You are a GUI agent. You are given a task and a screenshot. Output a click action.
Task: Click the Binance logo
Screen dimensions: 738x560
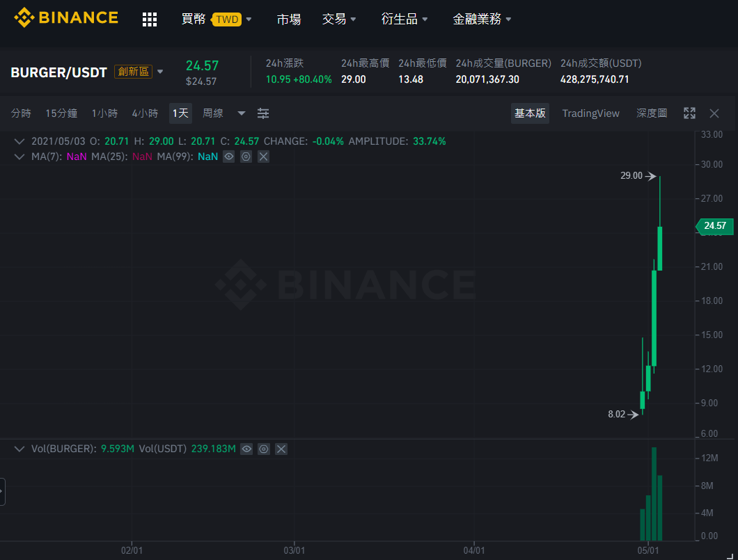(x=66, y=18)
